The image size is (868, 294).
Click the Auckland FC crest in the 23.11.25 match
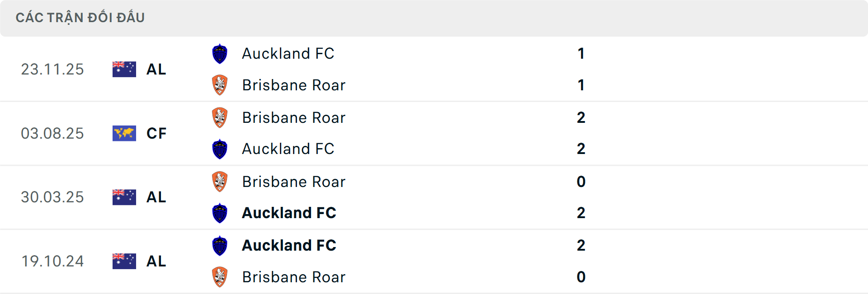(x=220, y=53)
